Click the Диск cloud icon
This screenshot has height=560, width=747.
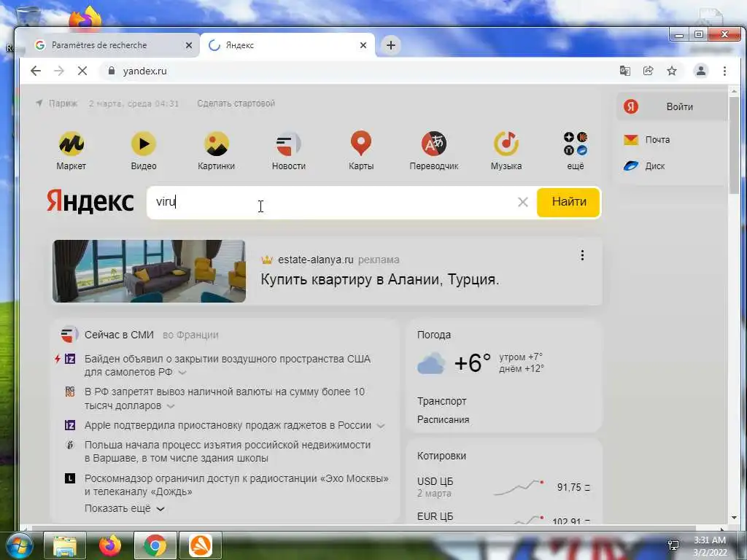click(x=631, y=166)
